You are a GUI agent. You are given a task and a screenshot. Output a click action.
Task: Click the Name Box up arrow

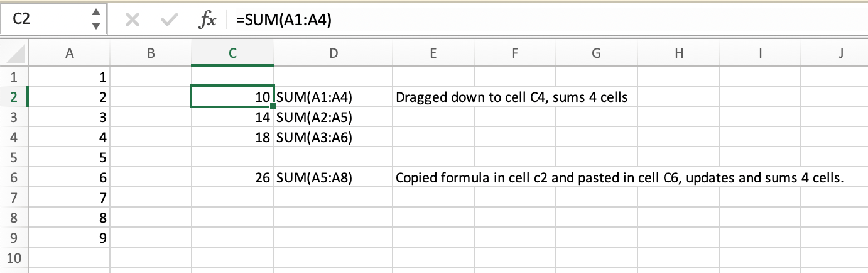click(x=95, y=13)
